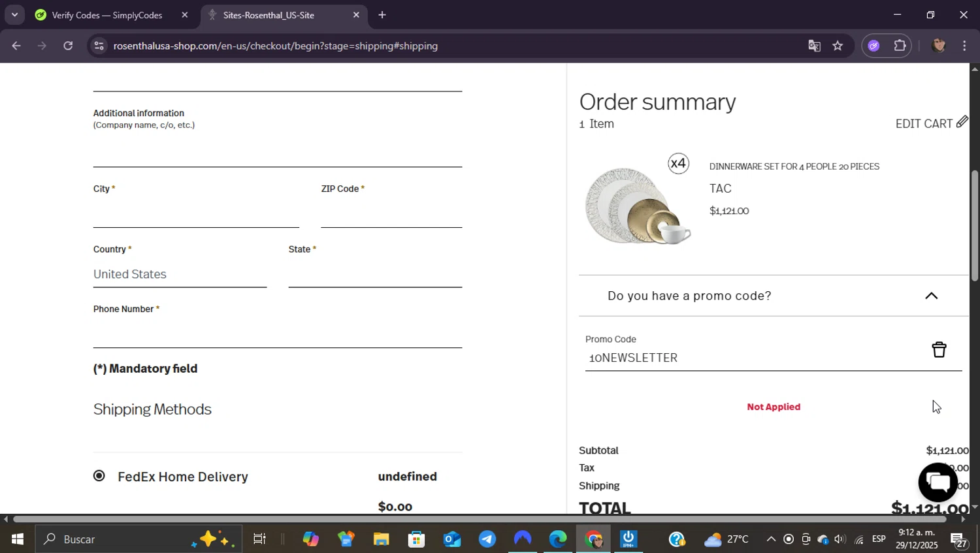Click the Shipping Methods heading

point(152,409)
